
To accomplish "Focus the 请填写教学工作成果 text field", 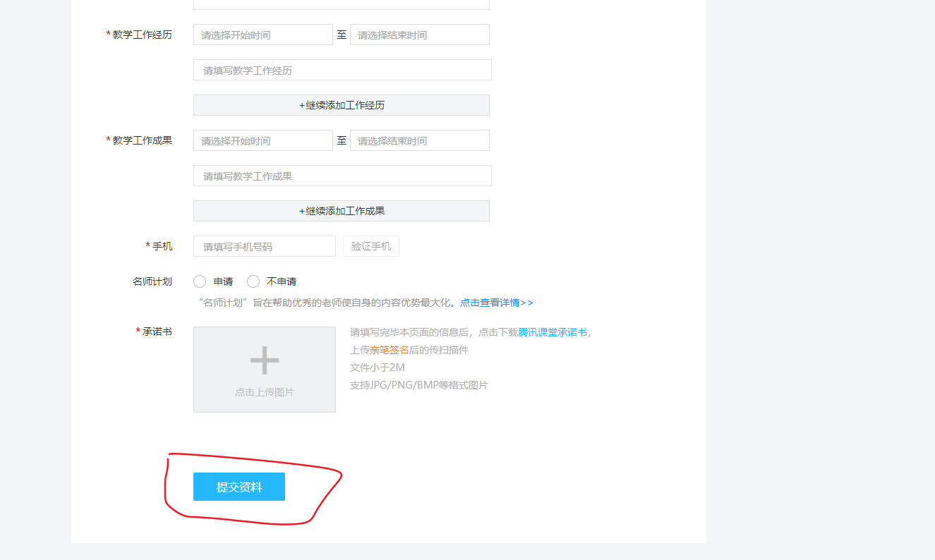I will [x=342, y=176].
